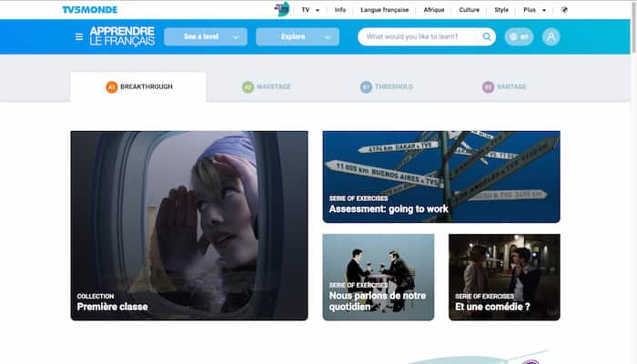The image size is (637, 364).
Task: Open the Info menu item
Action: [x=340, y=10]
